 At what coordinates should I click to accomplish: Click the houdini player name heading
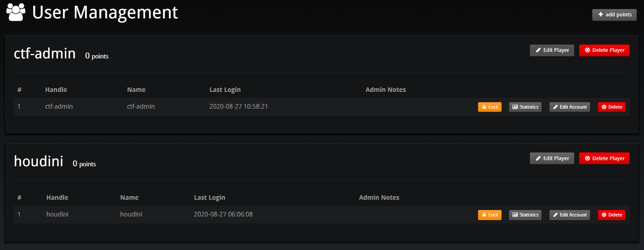(x=38, y=161)
